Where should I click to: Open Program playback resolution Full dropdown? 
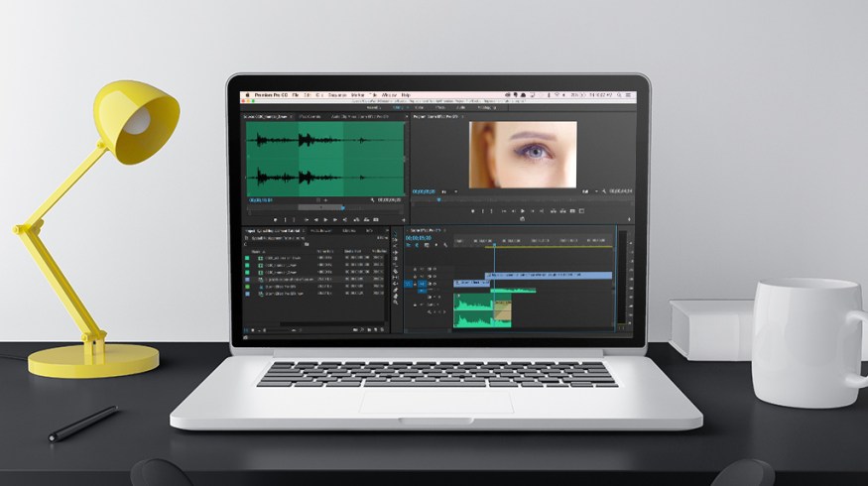pyautogui.click(x=589, y=191)
